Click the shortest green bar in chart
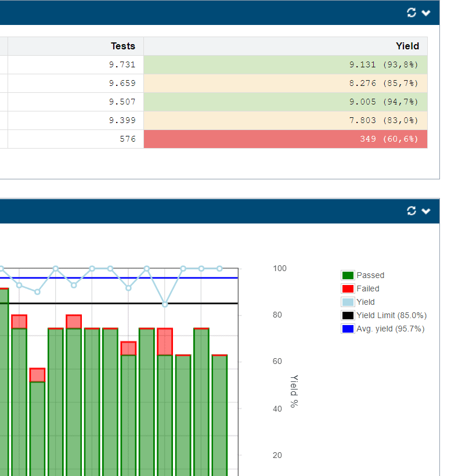 (x=37, y=430)
